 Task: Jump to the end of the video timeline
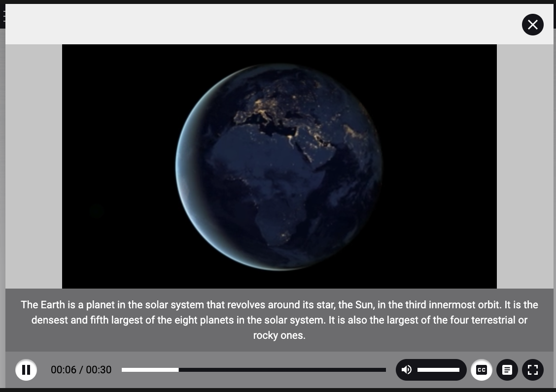pyautogui.click(x=385, y=370)
